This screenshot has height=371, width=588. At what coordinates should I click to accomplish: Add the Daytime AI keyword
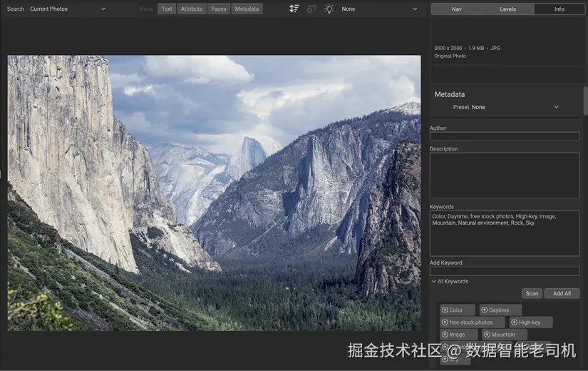click(500, 310)
